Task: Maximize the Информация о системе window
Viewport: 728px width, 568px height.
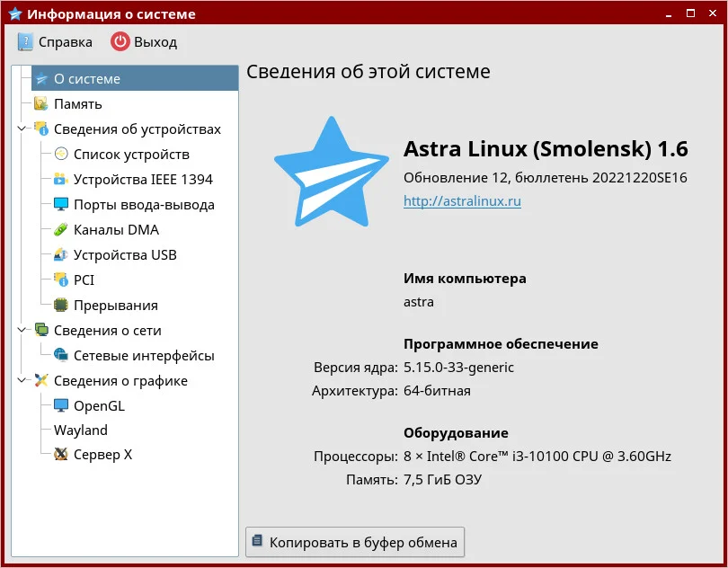Action: [690, 13]
